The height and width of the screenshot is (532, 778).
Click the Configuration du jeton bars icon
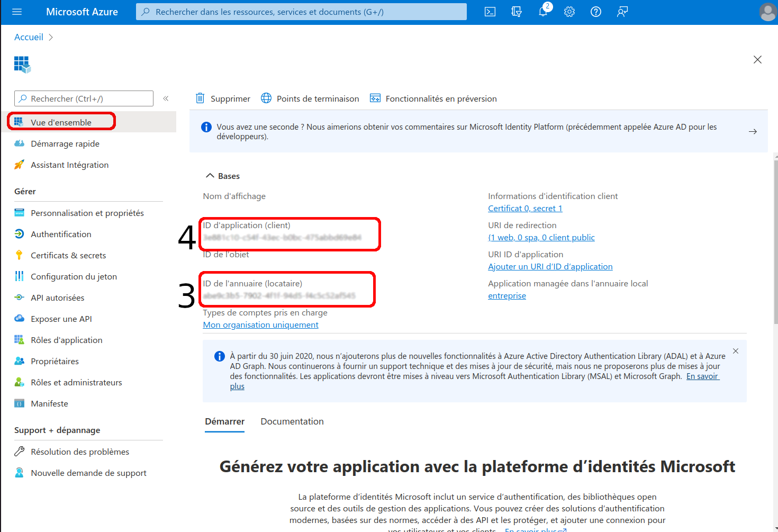tap(20, 276)
